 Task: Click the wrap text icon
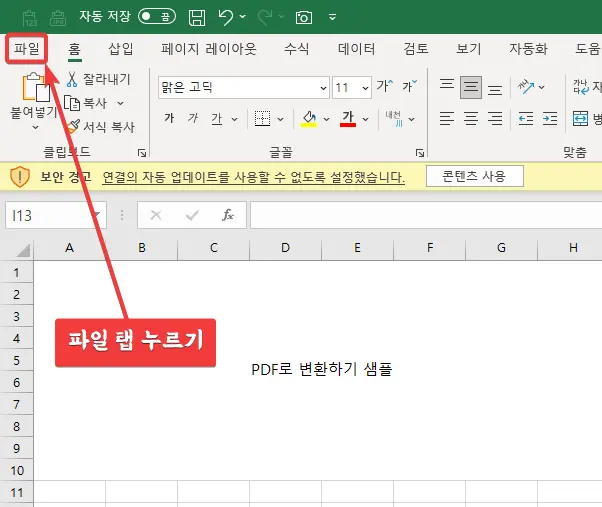[x=581, y=87]
